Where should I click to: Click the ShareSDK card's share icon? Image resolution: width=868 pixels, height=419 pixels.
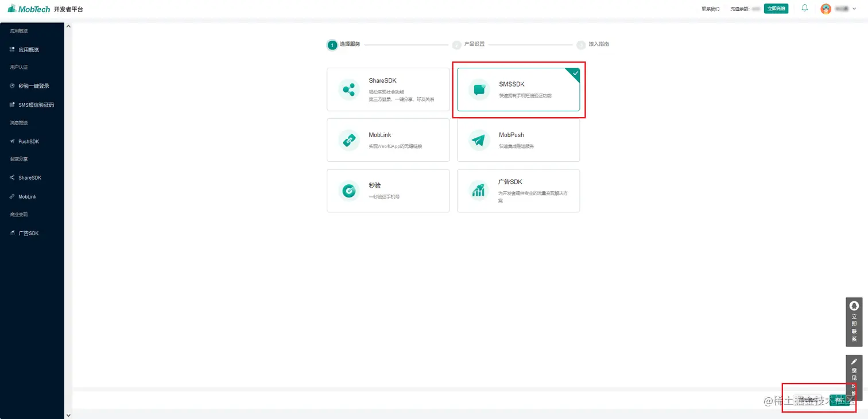tap(348, 90)
